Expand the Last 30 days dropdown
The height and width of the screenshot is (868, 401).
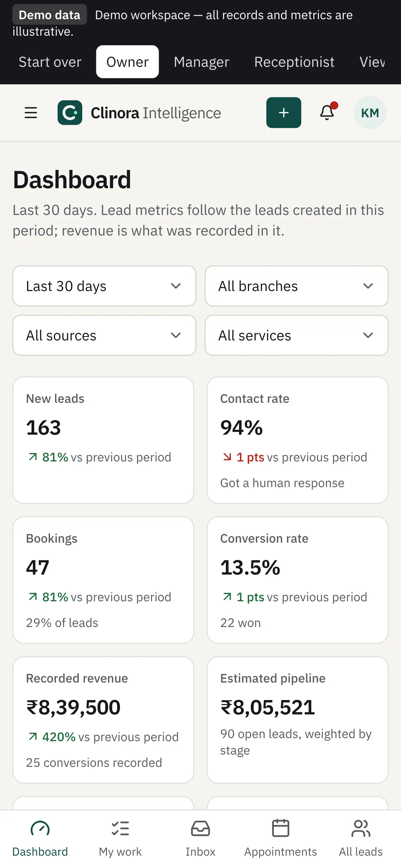tap(104, 286)
